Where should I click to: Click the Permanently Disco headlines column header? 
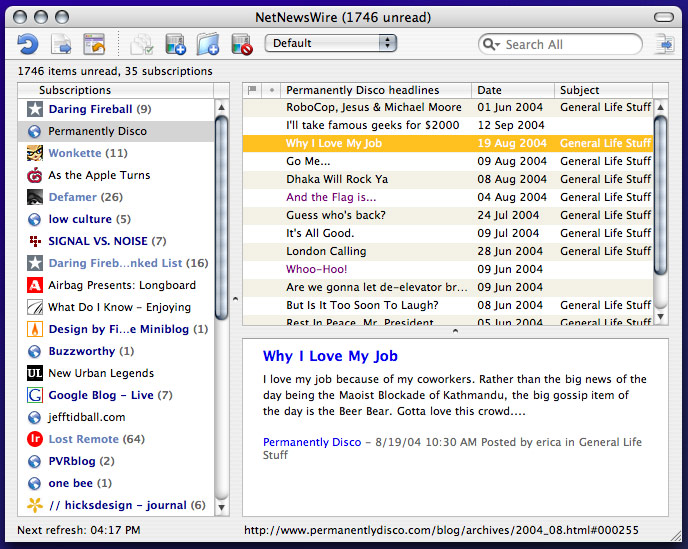pos(376,90)
